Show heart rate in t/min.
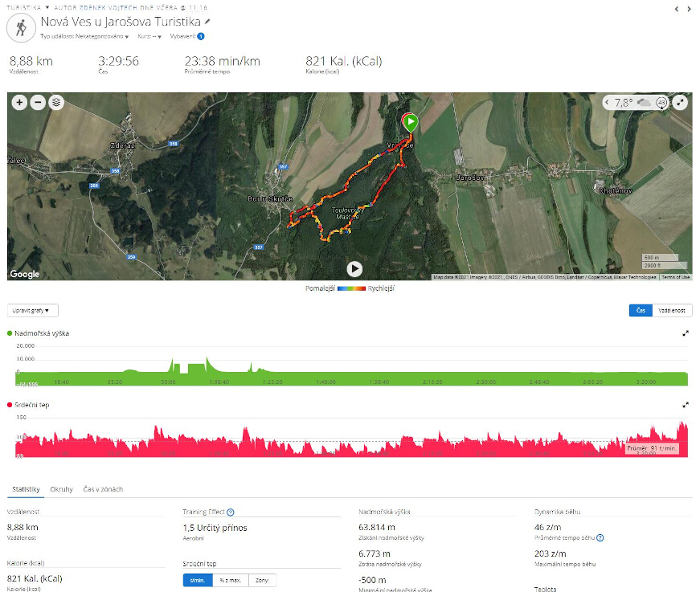This screenshot has height=592, width=700. click(x=198, y=580)
